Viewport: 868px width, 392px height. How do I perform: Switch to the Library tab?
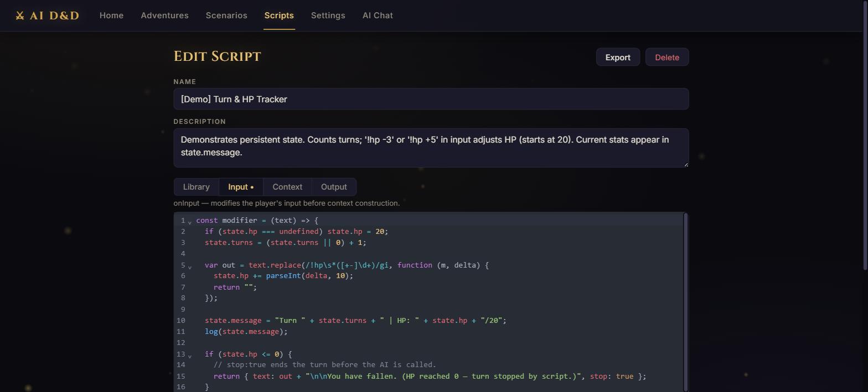pyautogui.click(x=197, y=187)
